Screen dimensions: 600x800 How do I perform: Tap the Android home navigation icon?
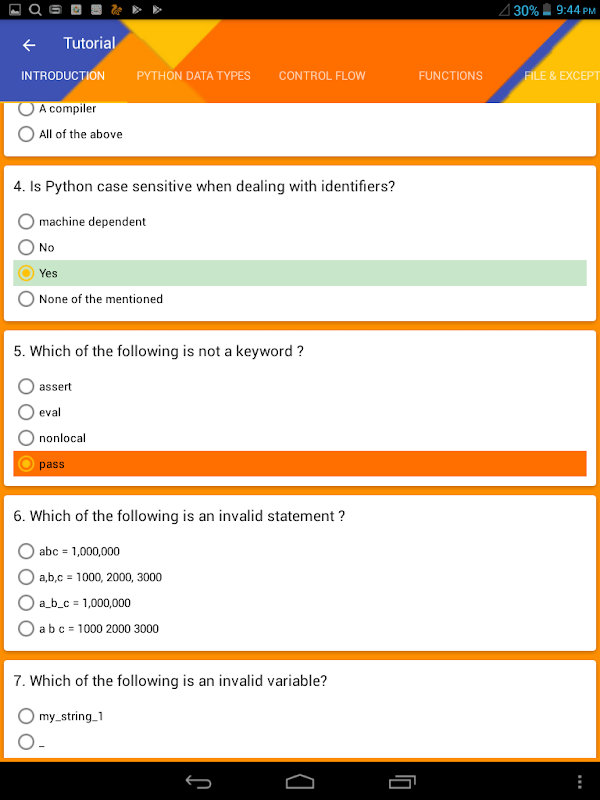tap(299, 781)
